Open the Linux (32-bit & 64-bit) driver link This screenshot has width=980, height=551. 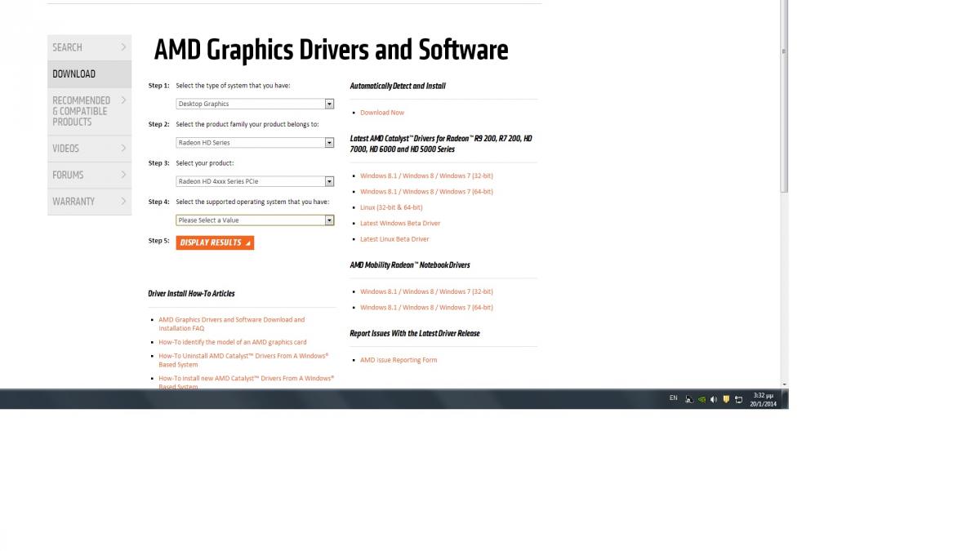pyautogui.click(x=391, y=207)
